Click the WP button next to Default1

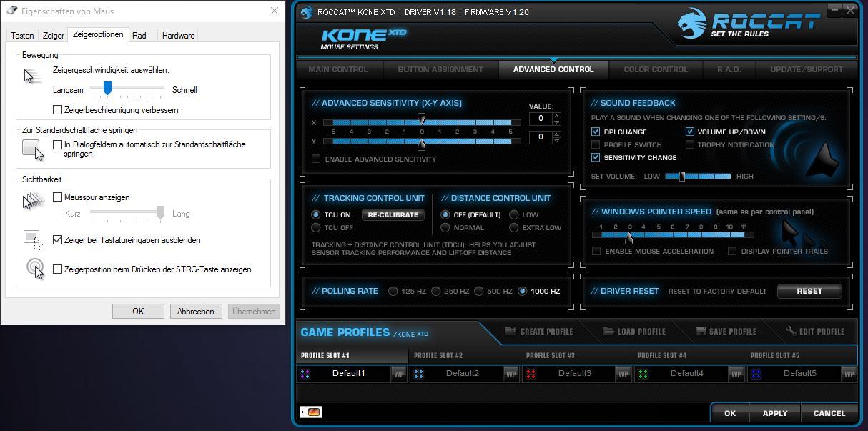(x=399, y=374)
